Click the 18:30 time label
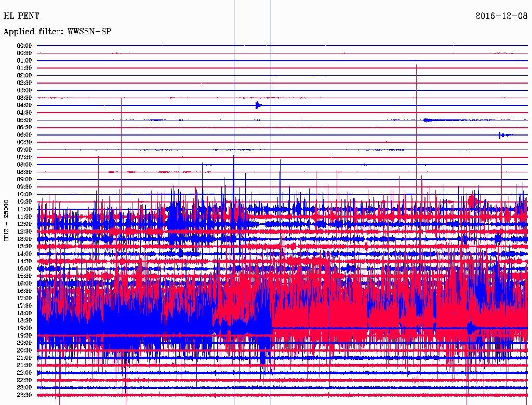 pos(24,320)
